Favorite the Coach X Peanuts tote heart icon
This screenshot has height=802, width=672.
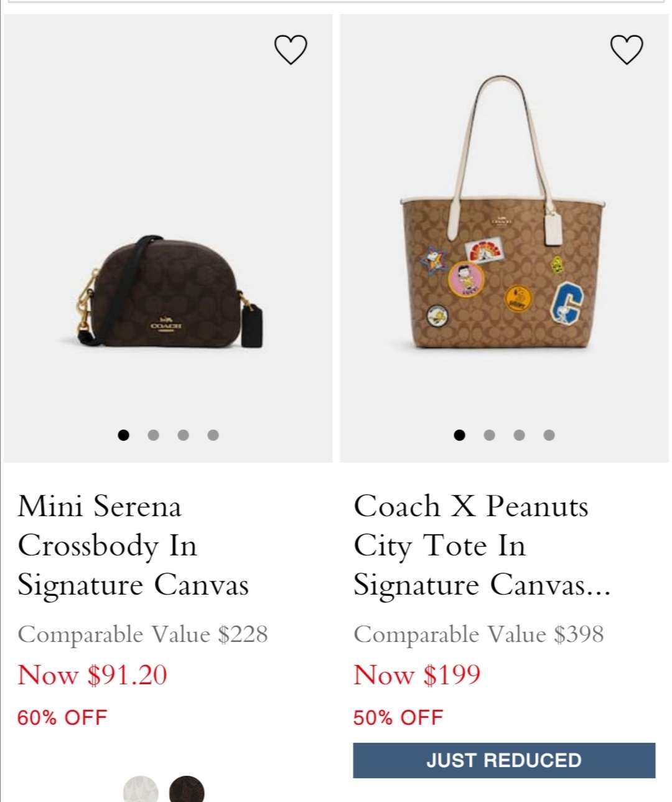click(626, 50)
